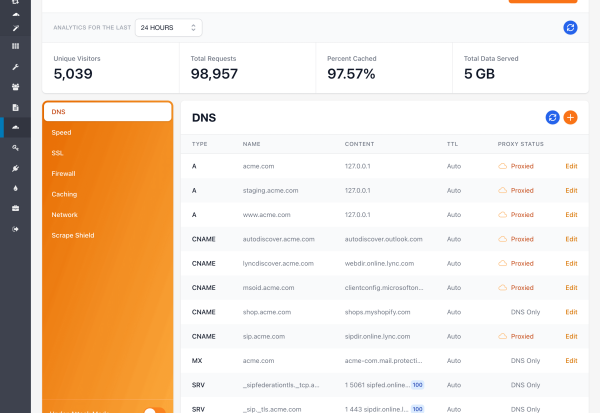Click proxied cloud icon for msoid.acme.com

[502, 287]
